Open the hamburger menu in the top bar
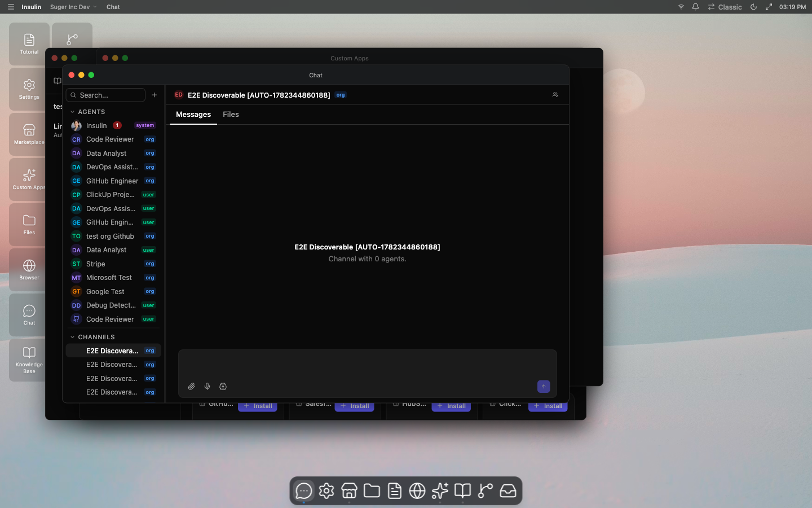Image resolution: width=812 pixels, height=508 pixels. (x=11, y=7)
